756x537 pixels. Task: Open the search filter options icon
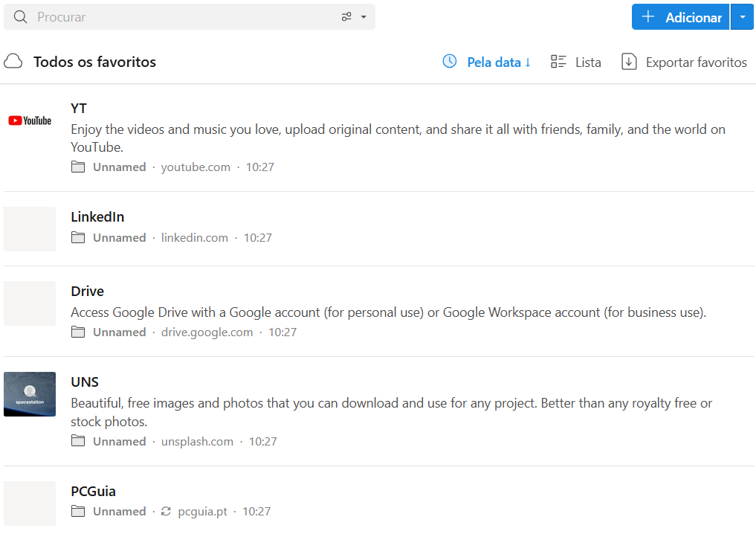point(346,17)
